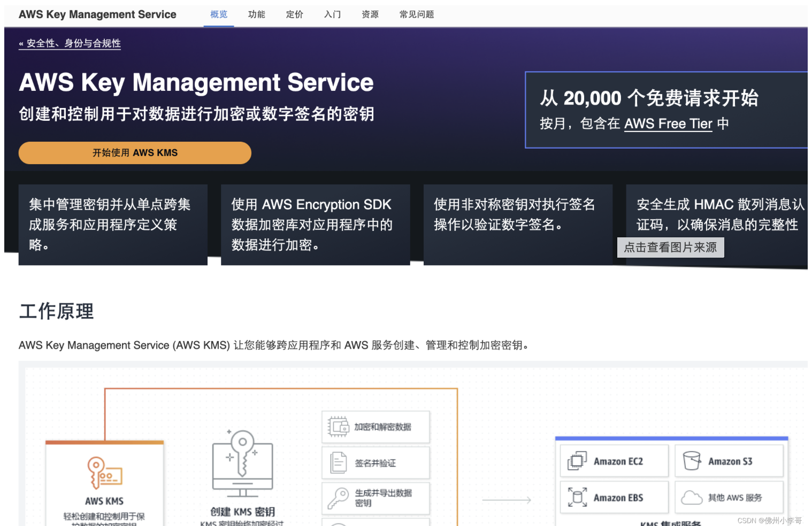Screen dimensions: 812x526
Task: Click the Amazon EC2 icon
Action: (x=577, y=461)
